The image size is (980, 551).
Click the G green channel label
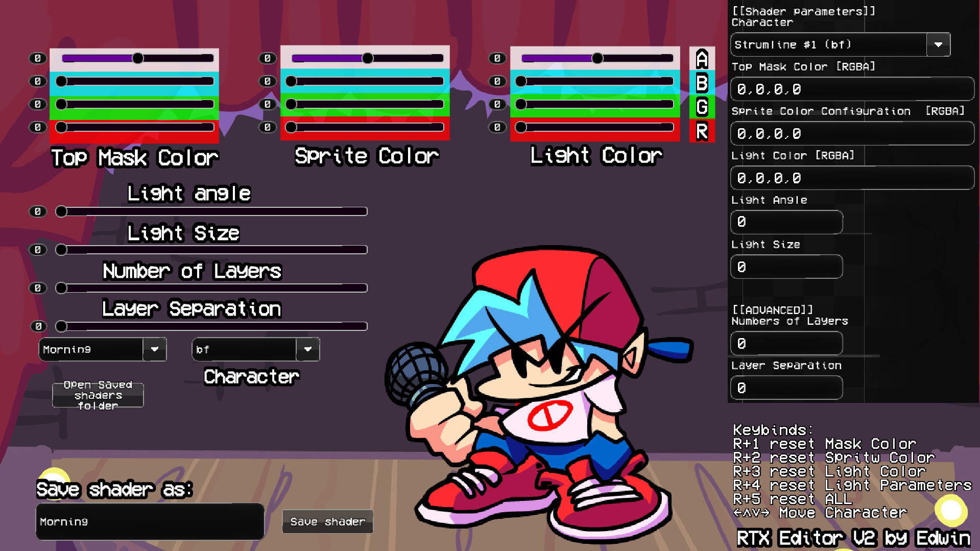point(702,106)
